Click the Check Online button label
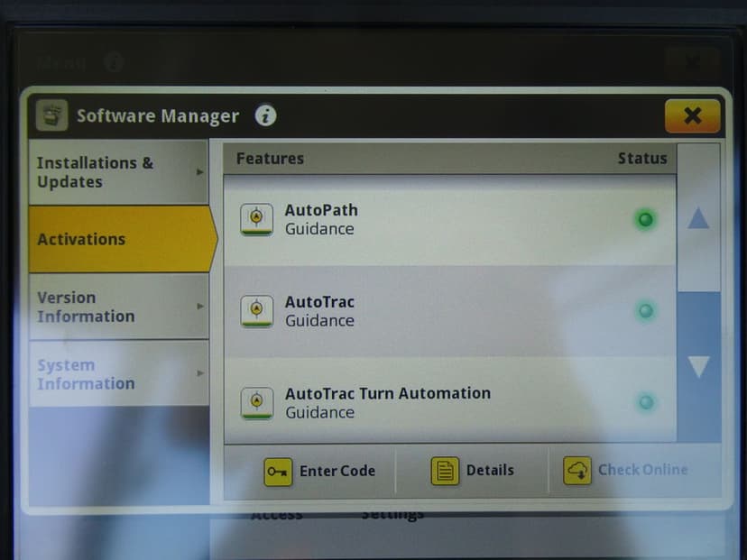Screen dimensions: 747x560 (x=642, y=470)
